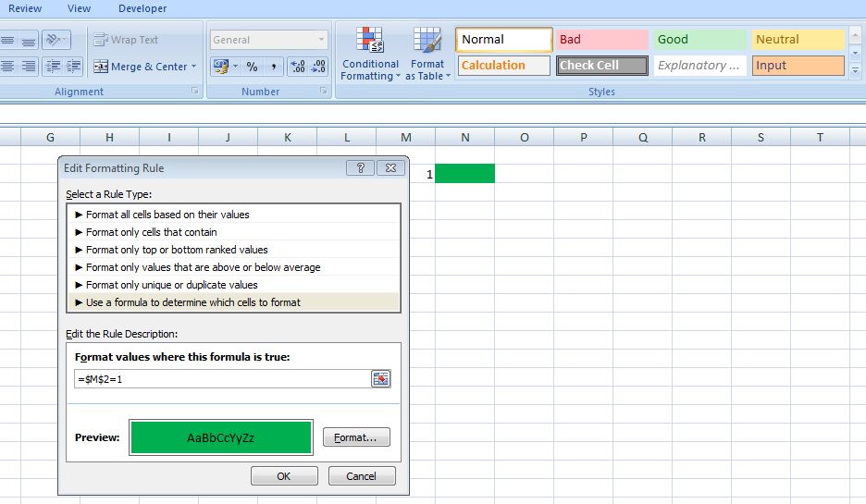The width and height of the screenshot is (866, 504).
Task: Select the green filled cell N2
Action: pyautogui.click(x=464, y=174)
